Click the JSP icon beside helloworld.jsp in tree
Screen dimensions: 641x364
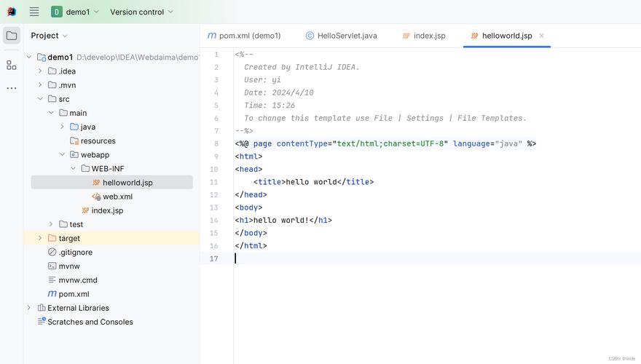pos(96,183)
